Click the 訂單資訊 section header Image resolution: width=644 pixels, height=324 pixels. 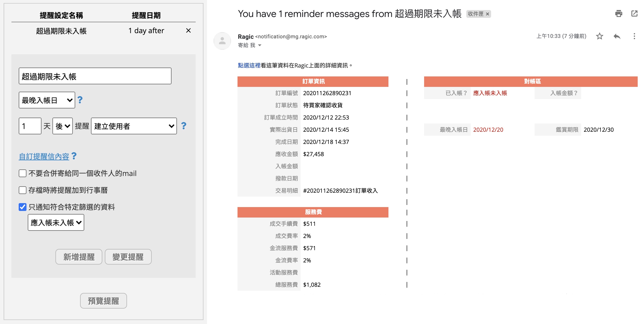313,81
